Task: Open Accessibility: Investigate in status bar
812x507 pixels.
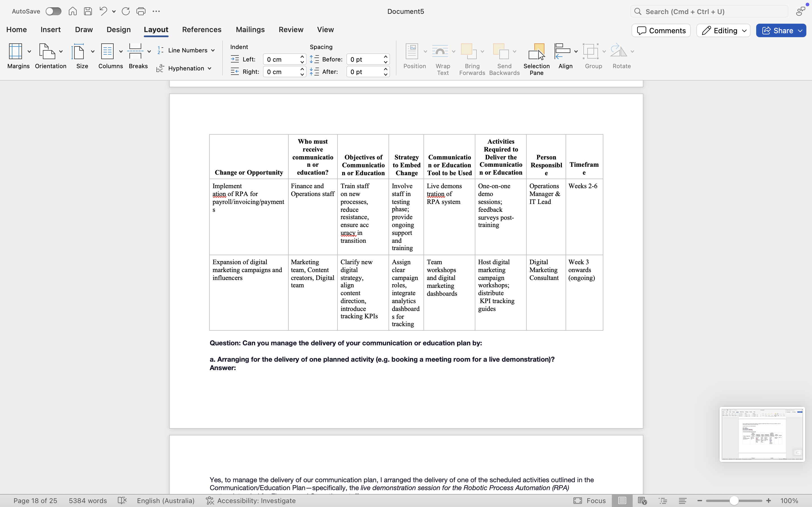Action: pyautogui.click(x=251, y=501)
